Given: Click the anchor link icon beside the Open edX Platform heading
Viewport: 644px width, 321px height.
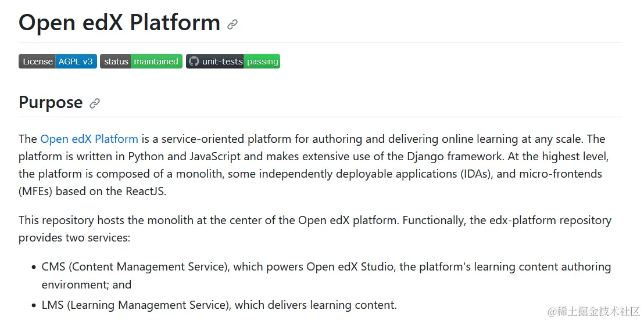Looking at the screenshot, I should (232, 24).
